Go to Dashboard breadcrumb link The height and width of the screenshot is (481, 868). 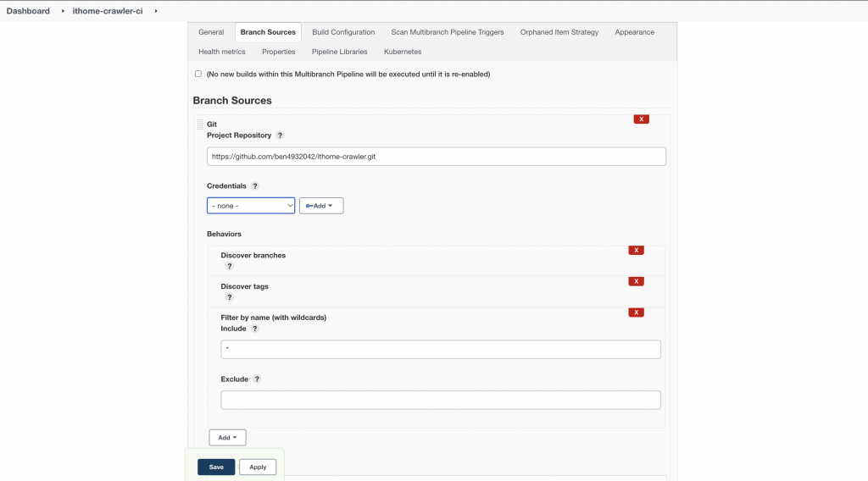click(28, 11)
